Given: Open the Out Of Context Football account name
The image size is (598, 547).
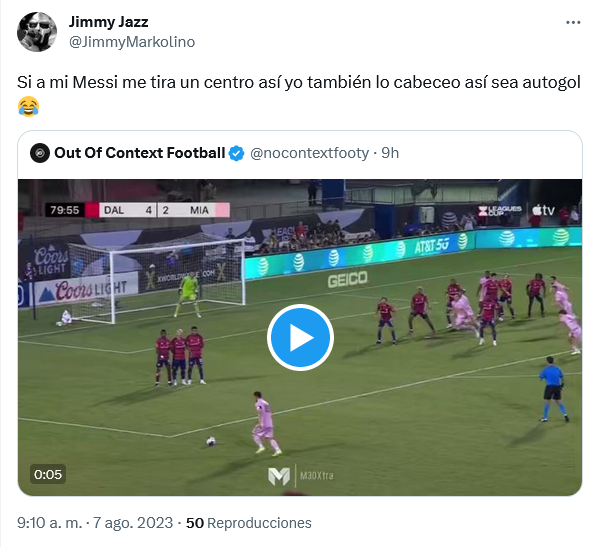Looking at the screenshot, I should click(140, 153).
